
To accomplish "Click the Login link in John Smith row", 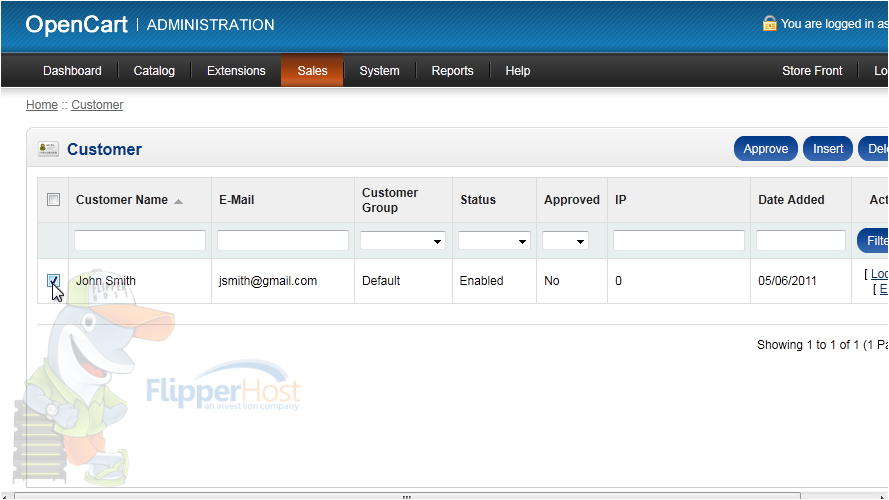I will pyautogui.click(x=879, y=274).
